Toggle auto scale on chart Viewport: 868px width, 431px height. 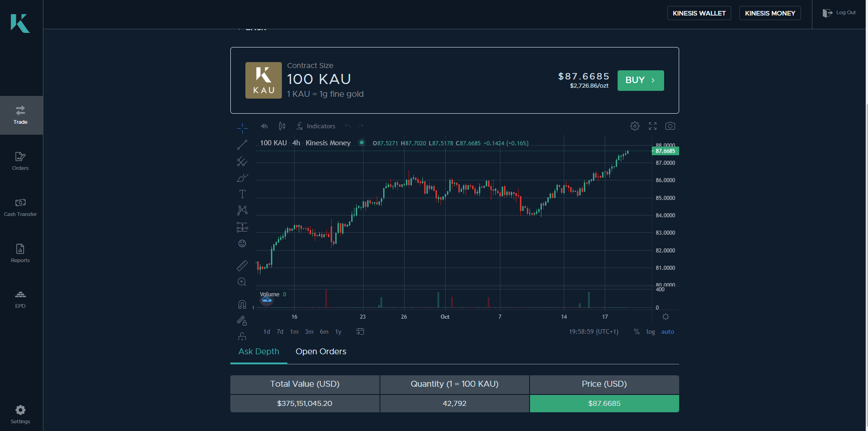pyautogui.click(x=668, y=332)
